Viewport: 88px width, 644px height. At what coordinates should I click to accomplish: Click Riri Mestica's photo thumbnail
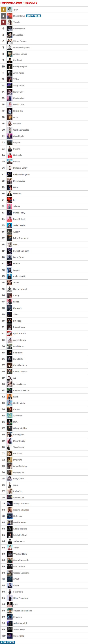click(10, 29)
